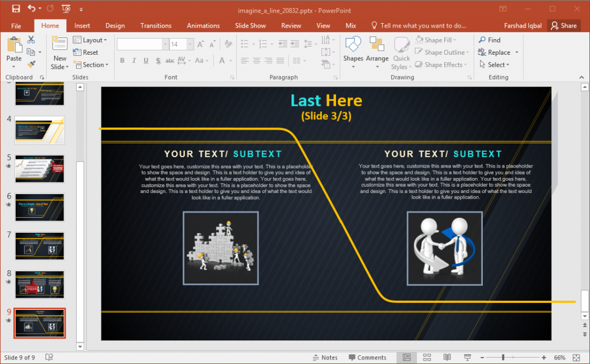Switch to the Animations ribbon tab
Viewport: 590px width, 364px height.
tap(203, 25)
